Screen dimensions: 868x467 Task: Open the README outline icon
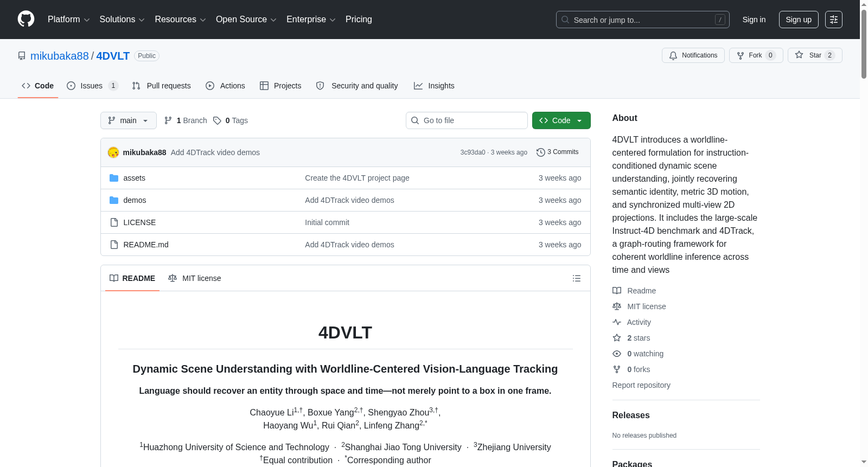tap(577, 278)
